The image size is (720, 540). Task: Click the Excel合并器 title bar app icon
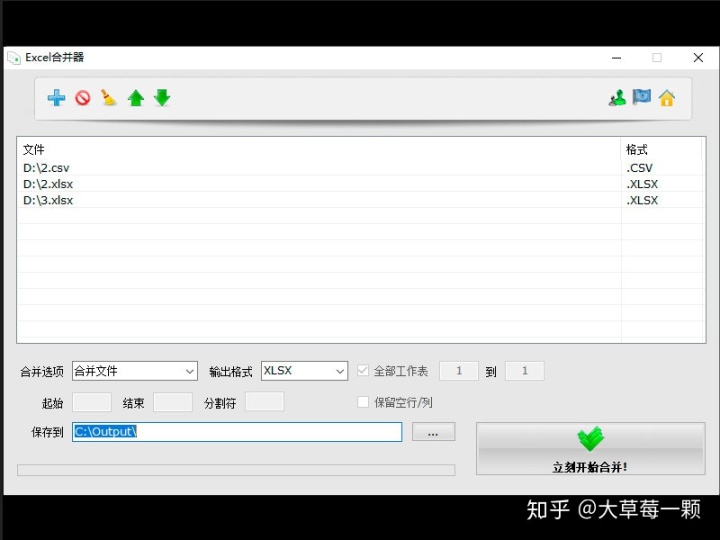tap(14, 58)
